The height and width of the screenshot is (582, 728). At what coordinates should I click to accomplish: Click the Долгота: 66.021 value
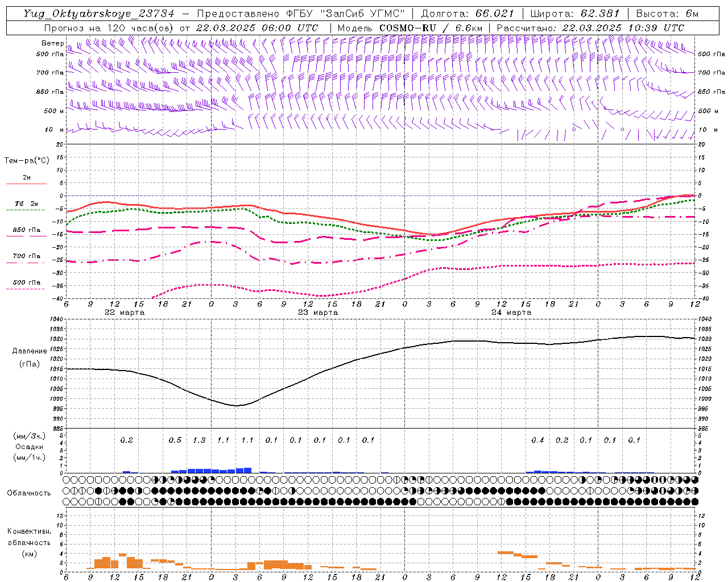(468, 14)
